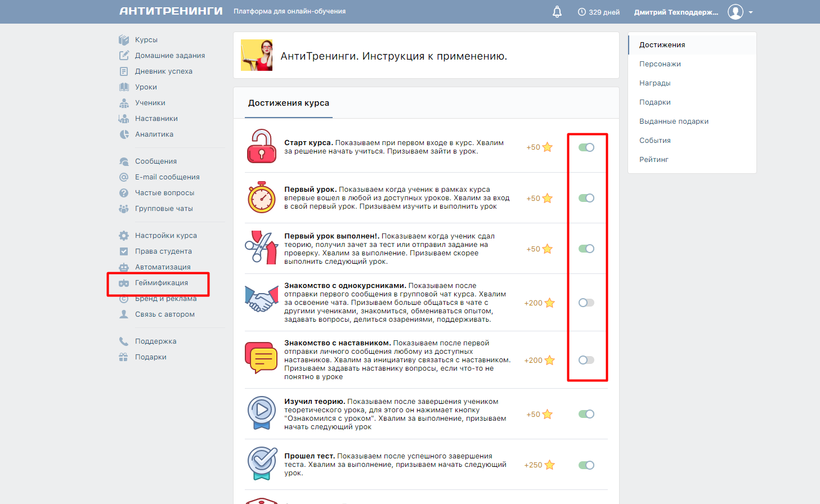Click the user avatar icon in header

(736, 12)
